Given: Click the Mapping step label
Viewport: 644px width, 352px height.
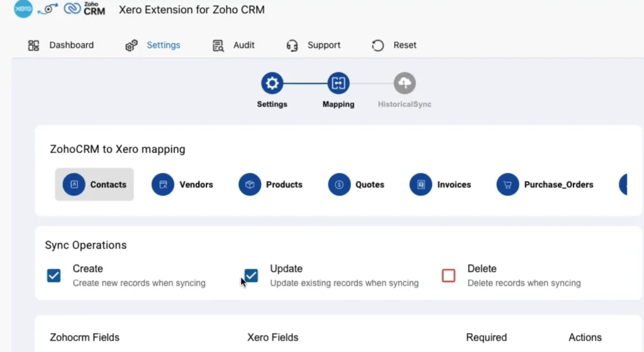Looking at the screenshot, I should click(338, 105).
